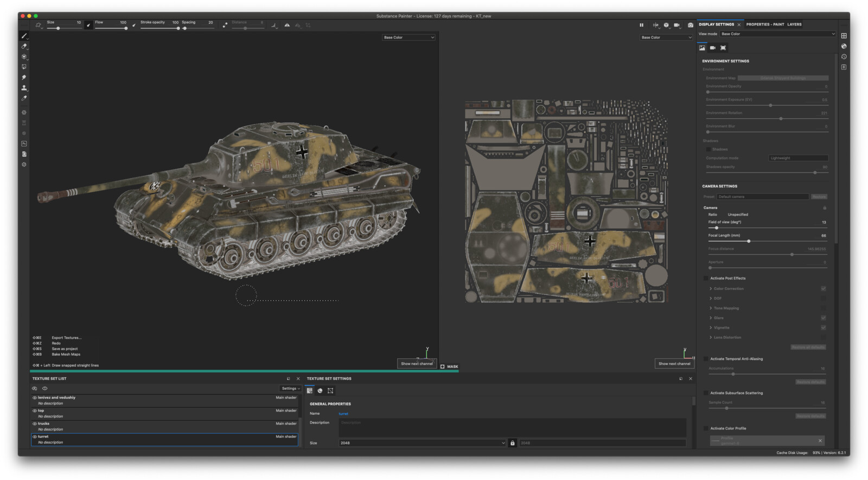Open the Size 2048 dropdown
Image resolution: width=868 pixels, height=480 pixels.
pyautogui.click(x=422, y=443)
